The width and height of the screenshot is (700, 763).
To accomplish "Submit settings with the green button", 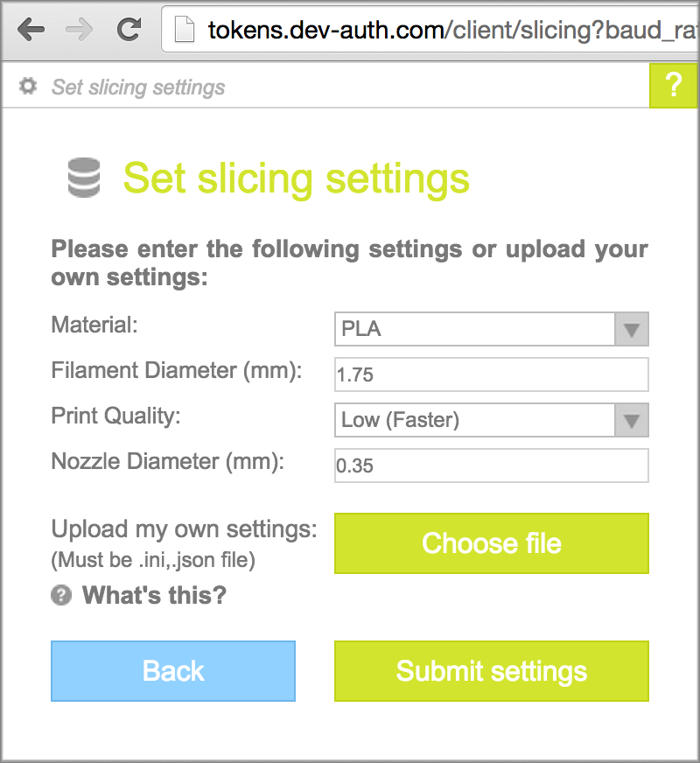I will click(491, 671).
